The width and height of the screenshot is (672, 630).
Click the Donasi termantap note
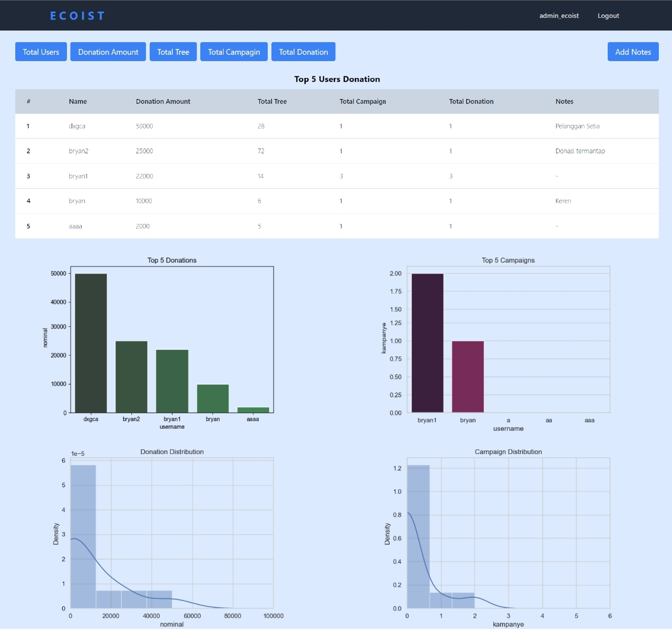click(580, 151)
